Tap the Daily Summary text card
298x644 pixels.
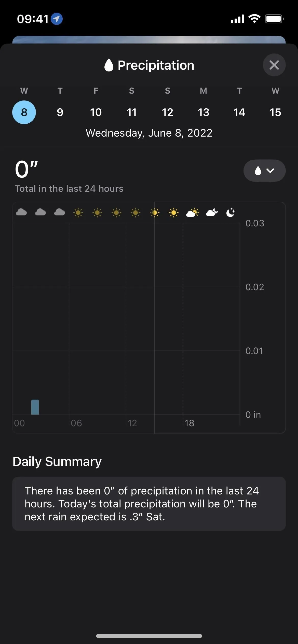[x=149, y=504]
